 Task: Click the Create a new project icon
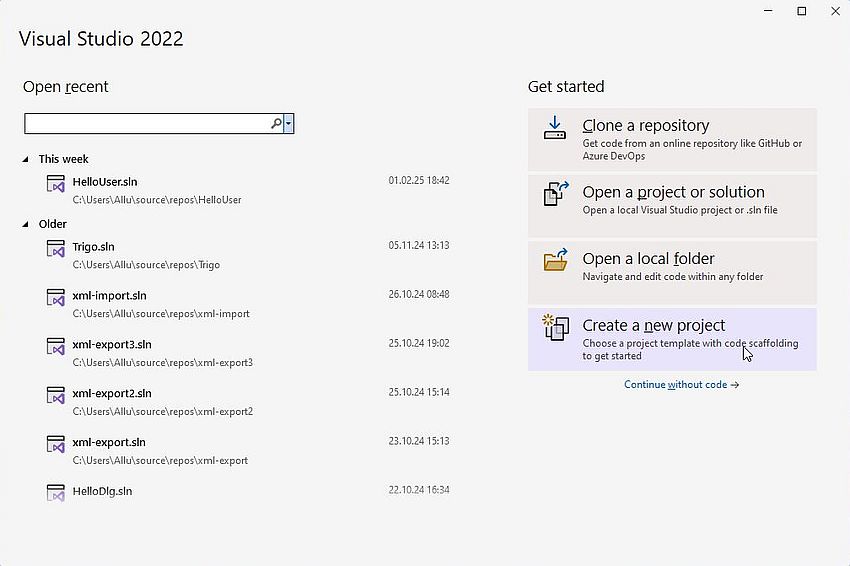click(x=556, y=327)
